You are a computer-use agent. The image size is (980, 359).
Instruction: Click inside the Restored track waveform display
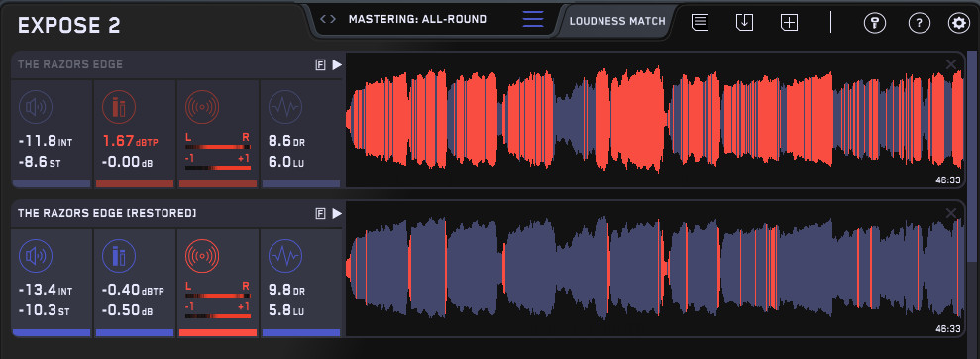click(x=655, y=269)
